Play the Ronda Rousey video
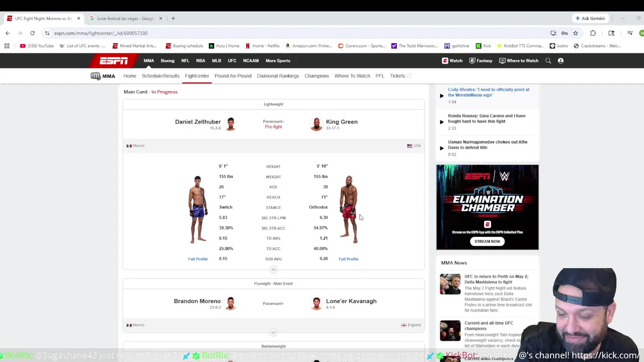The image size is (644, 362). [x=442, y=122]
